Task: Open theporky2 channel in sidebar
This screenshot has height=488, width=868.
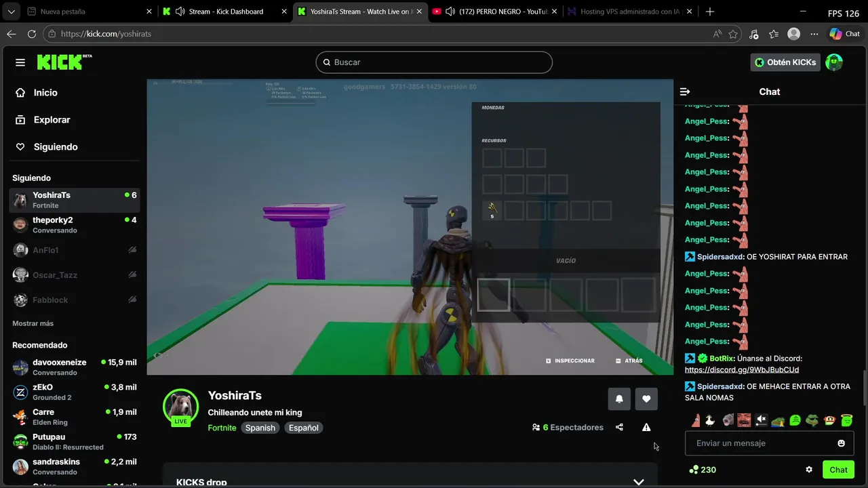Action: coord(75,224)
